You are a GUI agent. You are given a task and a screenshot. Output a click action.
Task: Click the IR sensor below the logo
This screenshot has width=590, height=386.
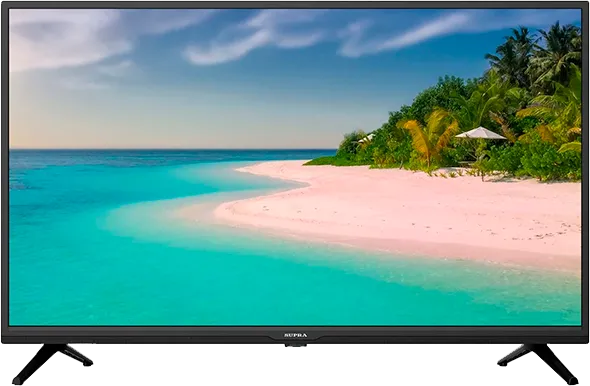click(295, 344)
